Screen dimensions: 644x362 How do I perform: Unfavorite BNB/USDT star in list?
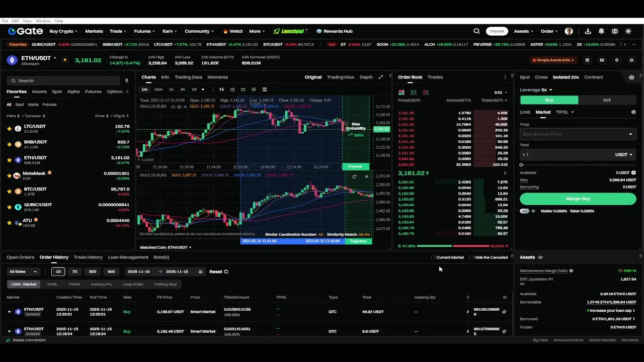point(9,144)
